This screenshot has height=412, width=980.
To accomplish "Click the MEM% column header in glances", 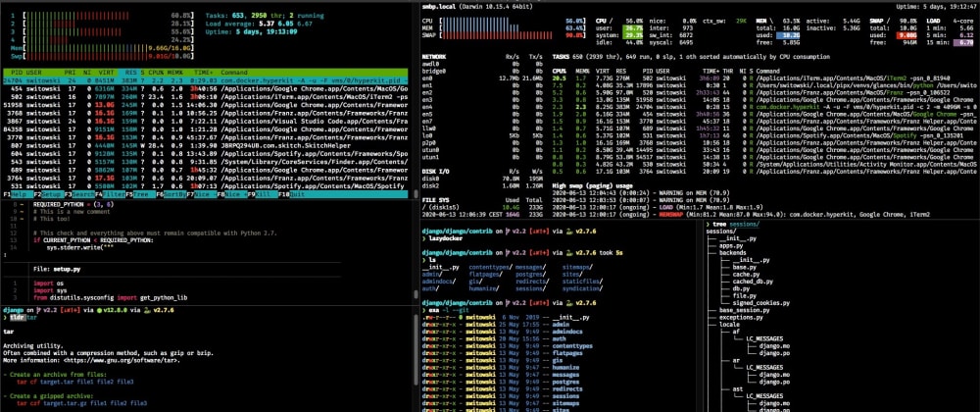I will [x=582, y=72].
